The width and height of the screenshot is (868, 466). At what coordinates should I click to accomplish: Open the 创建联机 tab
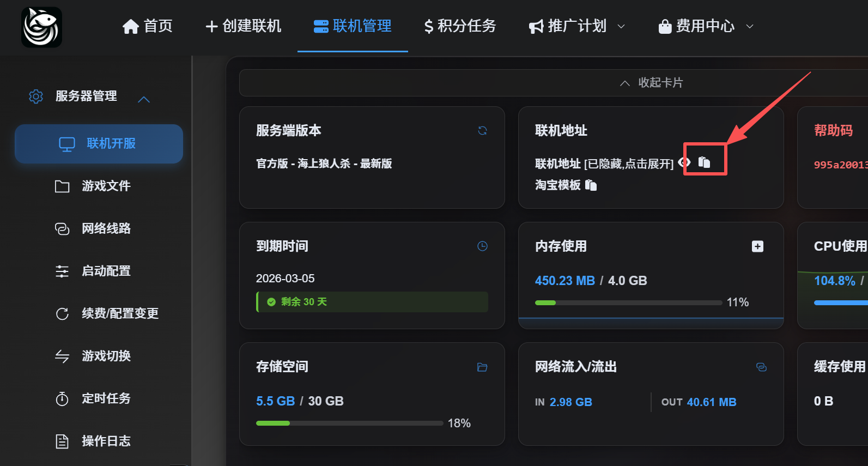(243, 26)
